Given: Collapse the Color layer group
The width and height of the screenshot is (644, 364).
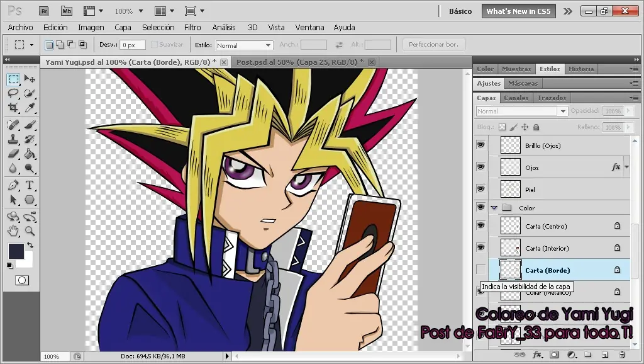Looking at the screenshot, I should pyautogui.click(x=494, y=207).
